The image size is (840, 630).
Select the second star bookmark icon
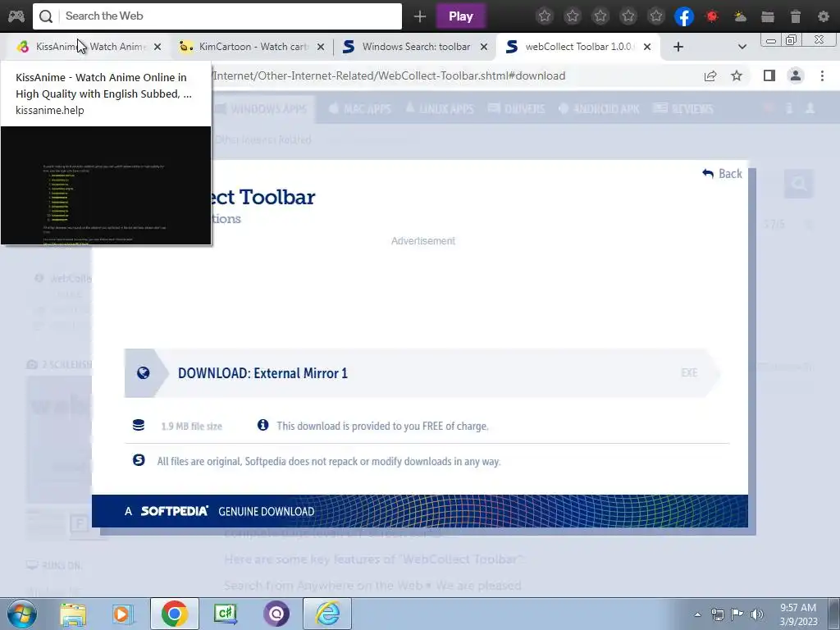point(573,16)
